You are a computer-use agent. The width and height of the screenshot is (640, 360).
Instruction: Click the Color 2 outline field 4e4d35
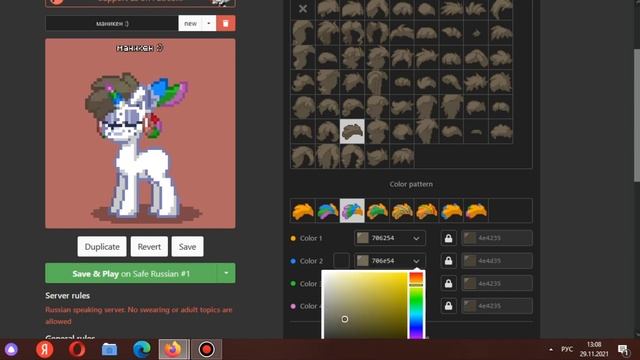(497, 261)
